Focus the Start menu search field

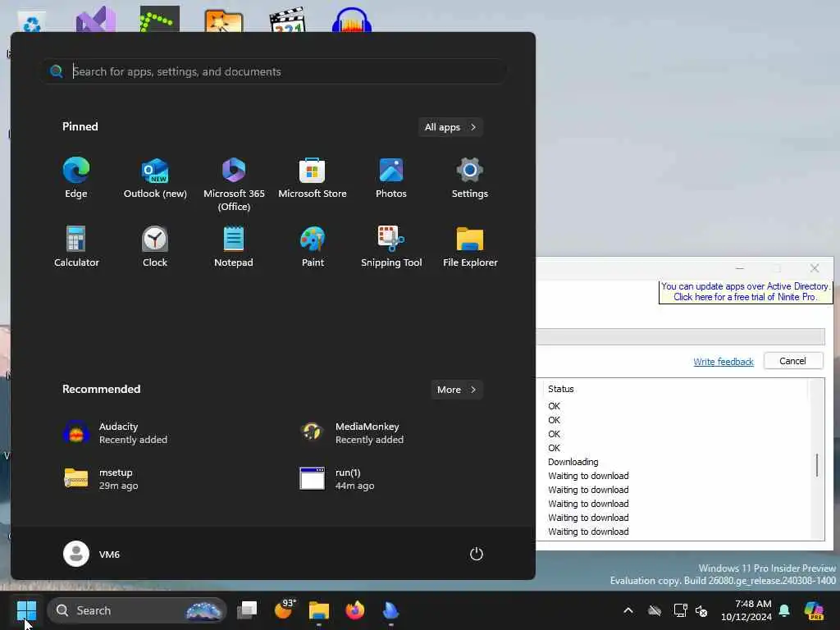[274, 71]
